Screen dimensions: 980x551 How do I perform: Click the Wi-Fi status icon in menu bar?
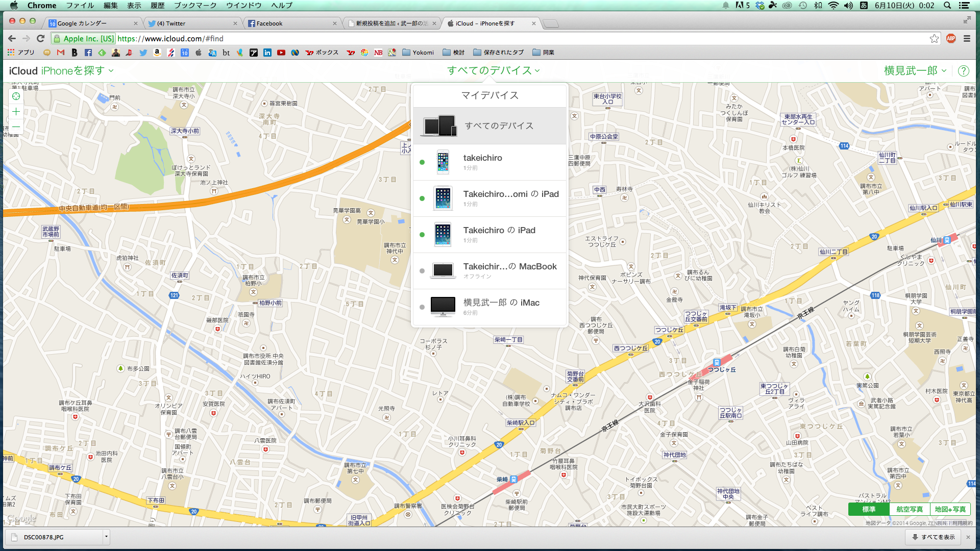tap(833, 6)
